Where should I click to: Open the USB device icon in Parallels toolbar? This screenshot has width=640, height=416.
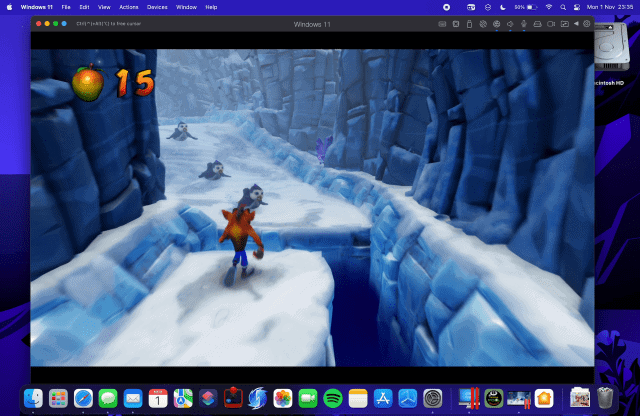coord(469,24)
